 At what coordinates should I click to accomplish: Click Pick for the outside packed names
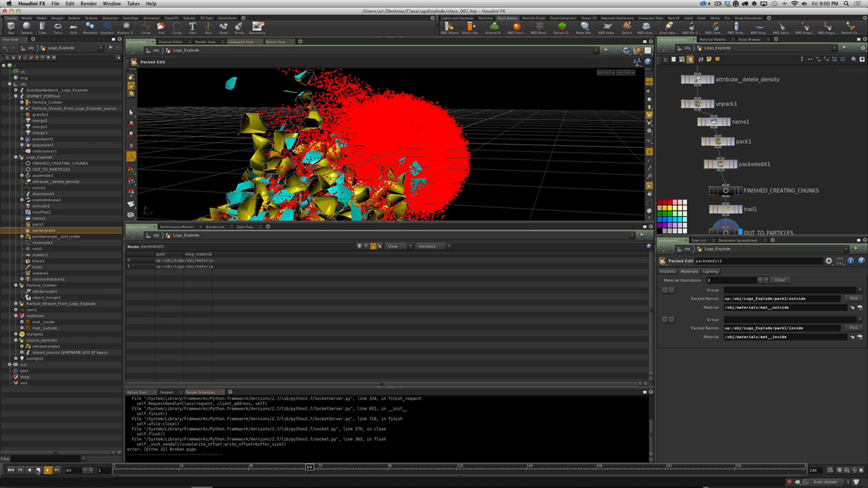[x=854, y=299]
